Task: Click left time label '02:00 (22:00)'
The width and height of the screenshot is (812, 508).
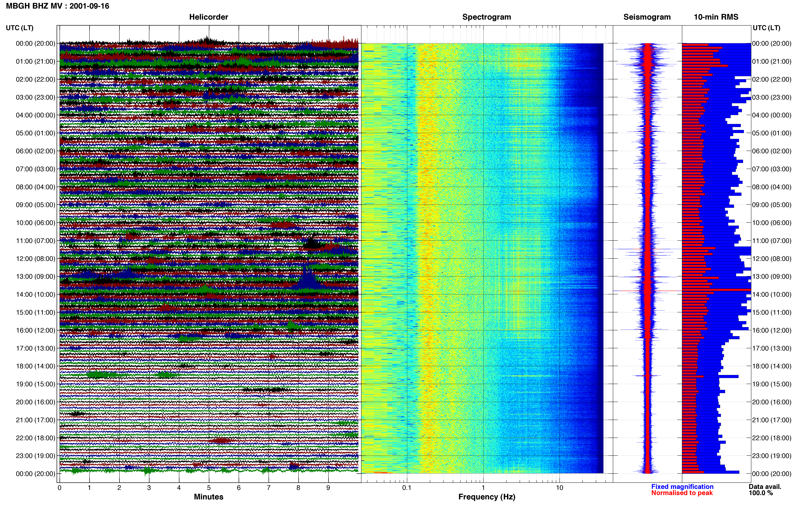Action: (x=35, y=79)
